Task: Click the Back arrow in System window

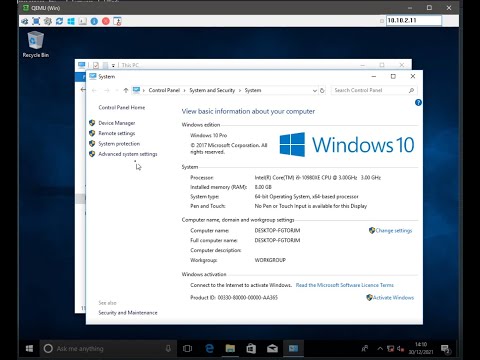Action: [94, 90]
